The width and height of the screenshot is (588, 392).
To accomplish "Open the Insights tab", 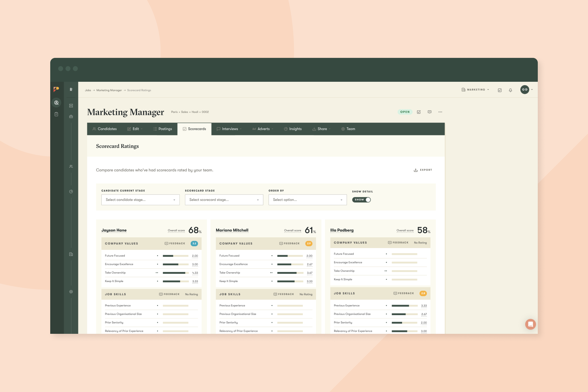I will coord(293,129).
